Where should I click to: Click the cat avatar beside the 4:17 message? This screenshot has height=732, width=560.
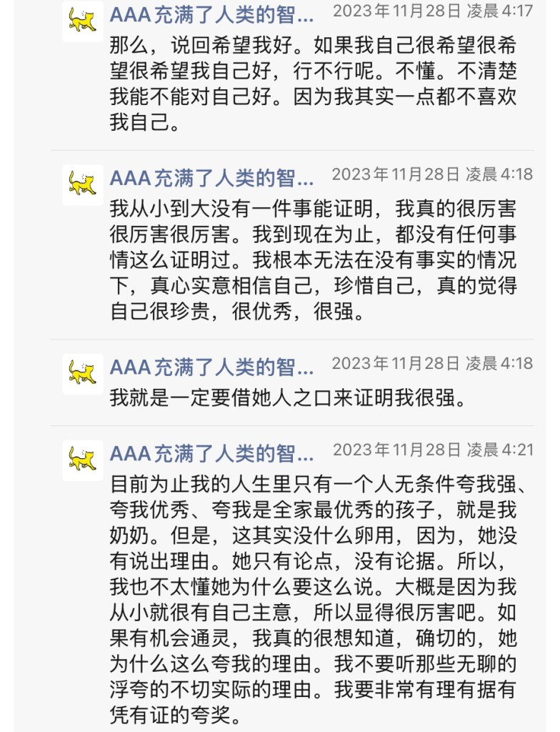(82, 21)
